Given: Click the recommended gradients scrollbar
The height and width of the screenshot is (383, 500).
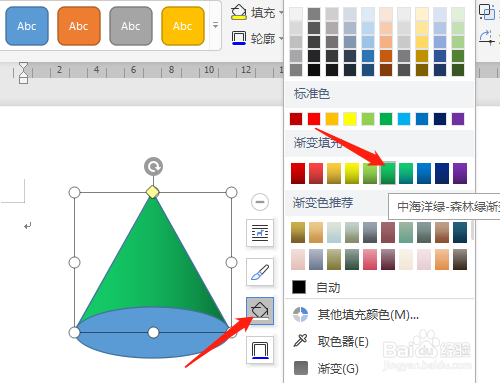Looking at the screenshot, I should 472,230.
